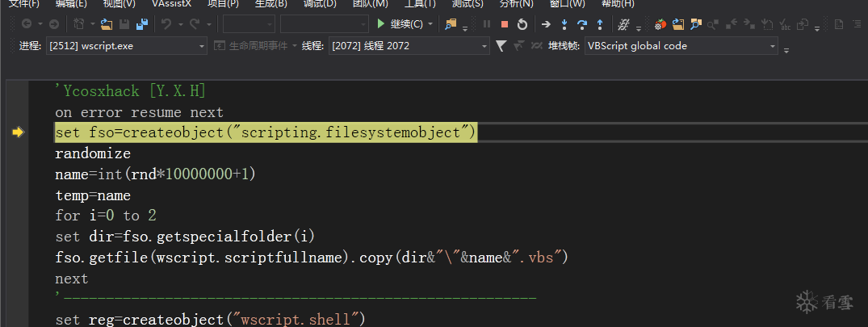Open the 文件(F) menu
Image resolution: width=868 pixels, height=327 pixels.
(23, 3)
